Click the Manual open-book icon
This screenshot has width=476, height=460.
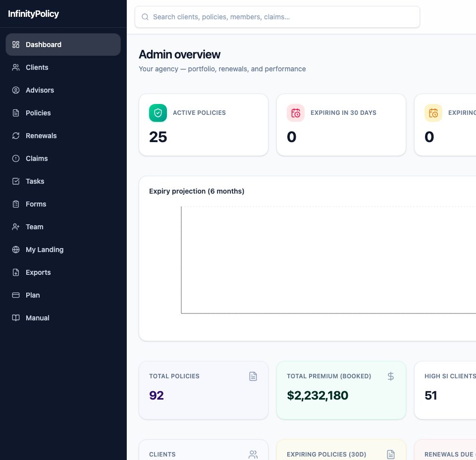tap(16, 318)
